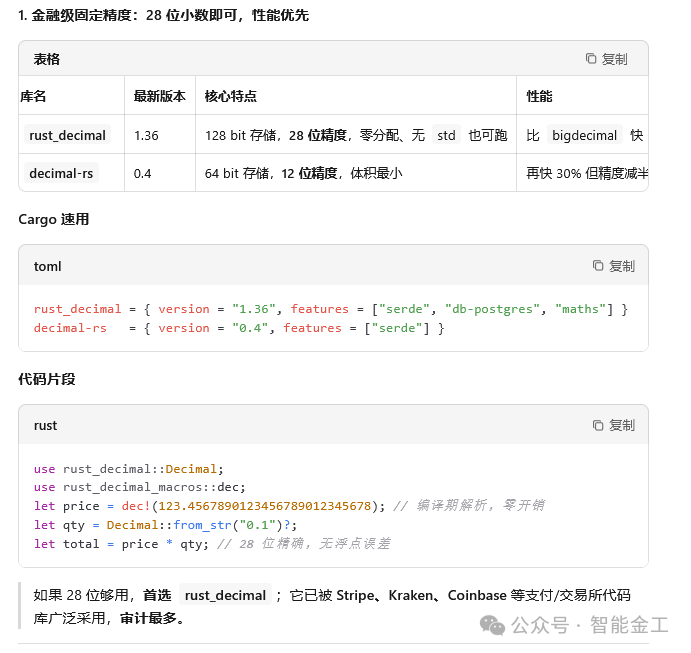Image resolution: width=691 pixels, height=653 pixels.
Task: Click the 表格 block title
Action: [x=47, y=59]
